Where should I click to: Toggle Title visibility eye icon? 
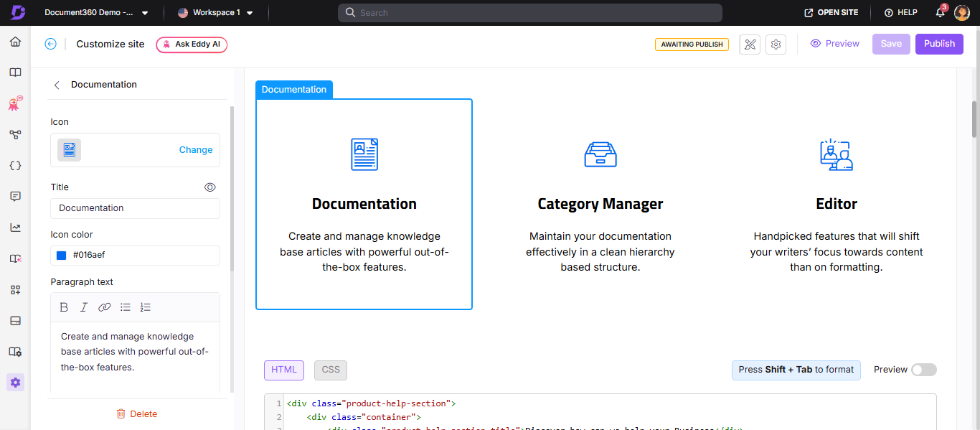point(210,187)
